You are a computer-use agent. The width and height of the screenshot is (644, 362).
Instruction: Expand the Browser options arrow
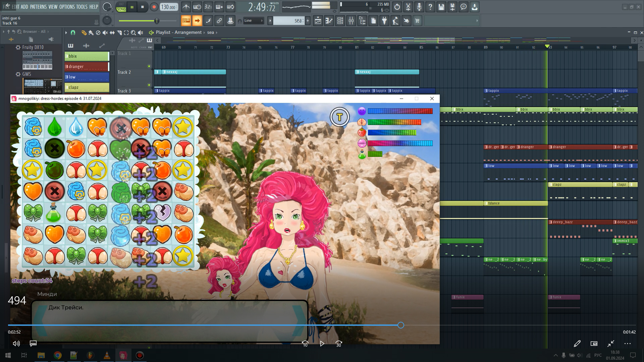tap(4, 32)
